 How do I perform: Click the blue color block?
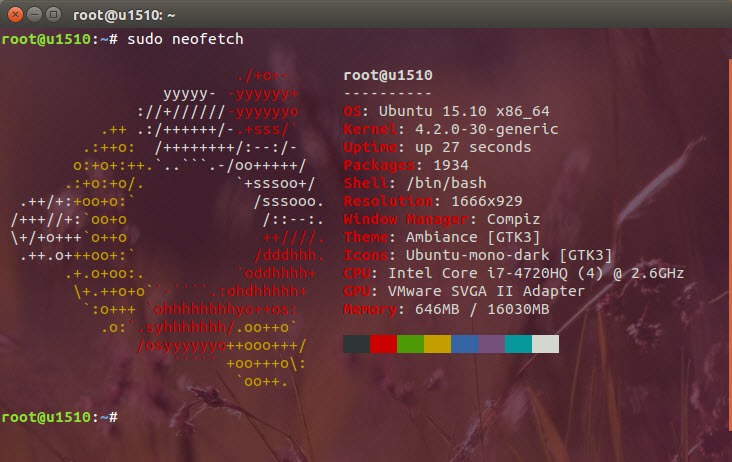click(464, 345)
